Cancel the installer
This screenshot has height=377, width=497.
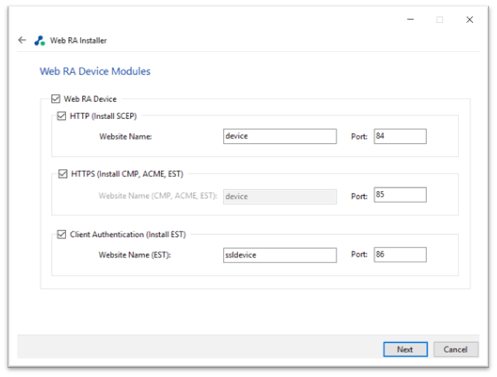[456, 349]
